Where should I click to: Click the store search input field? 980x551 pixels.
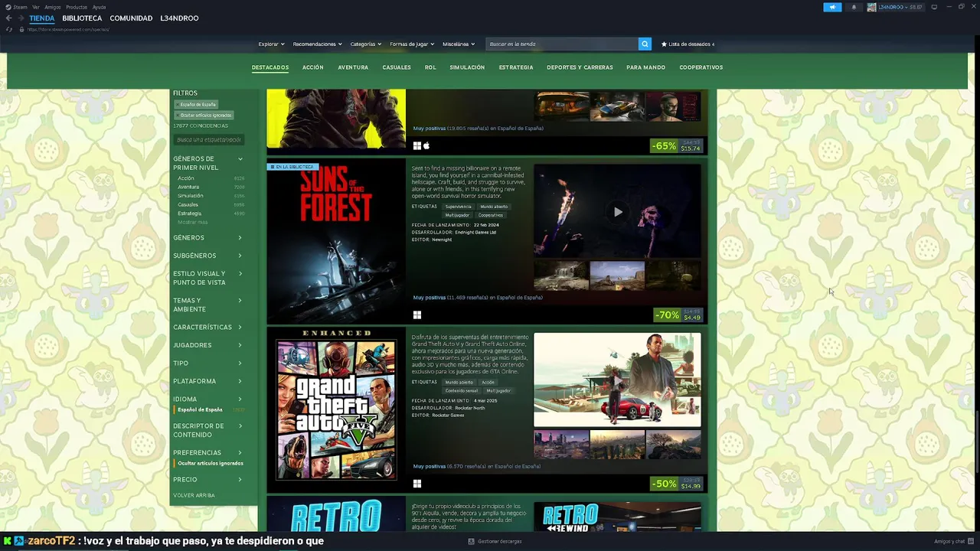pos(563,44)
